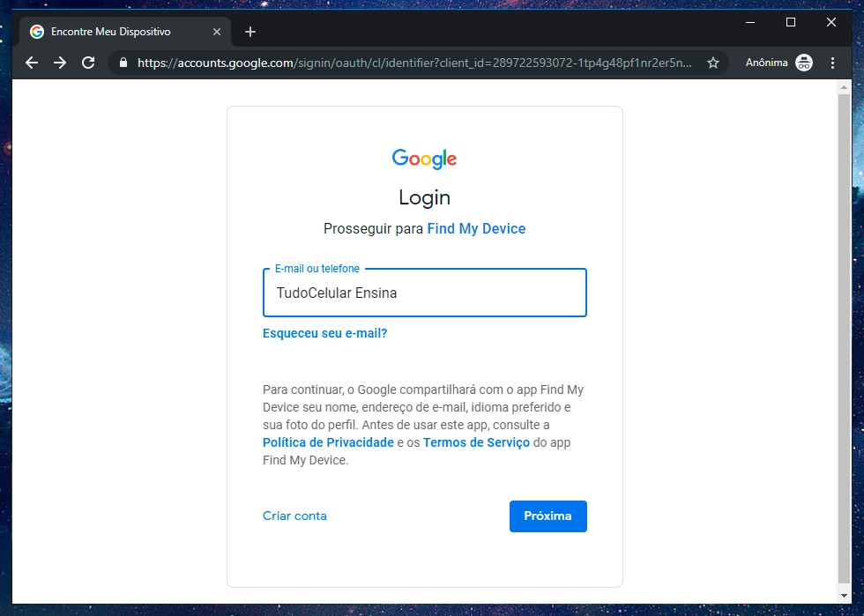Click the address bar URL
The height and width of the screenshot is (616, 864).
point(414,63)
